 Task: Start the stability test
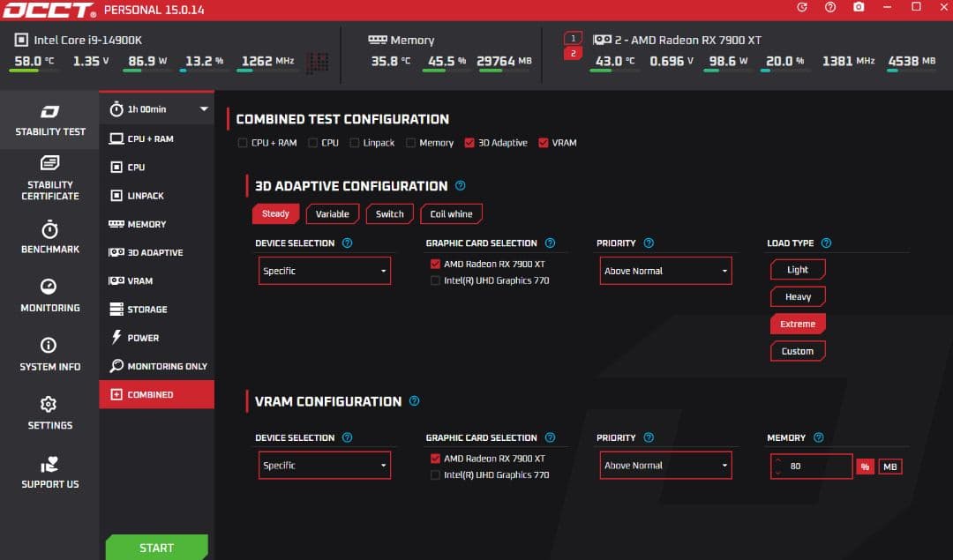click(157, 548)
